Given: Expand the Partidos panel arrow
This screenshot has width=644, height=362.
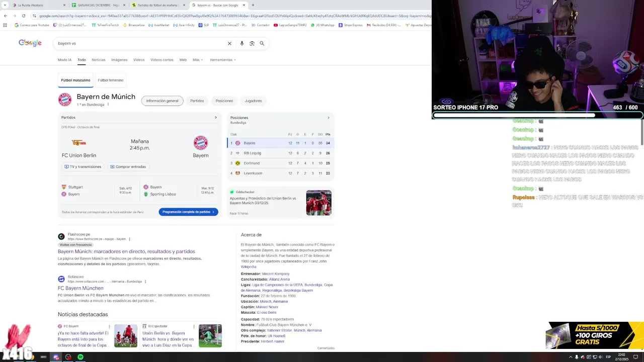Looking at the screenshot, I should (x=216, y=118).
